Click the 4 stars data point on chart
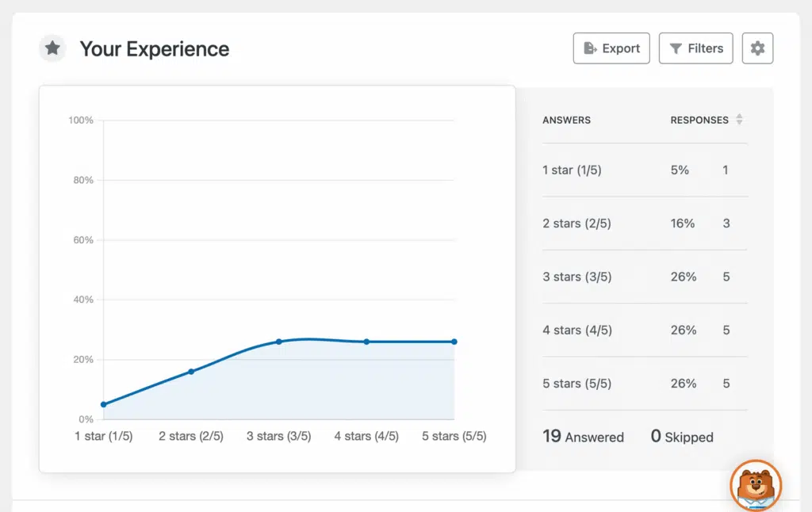Viewport: 812px width, 512px height. tap(366, 342)
